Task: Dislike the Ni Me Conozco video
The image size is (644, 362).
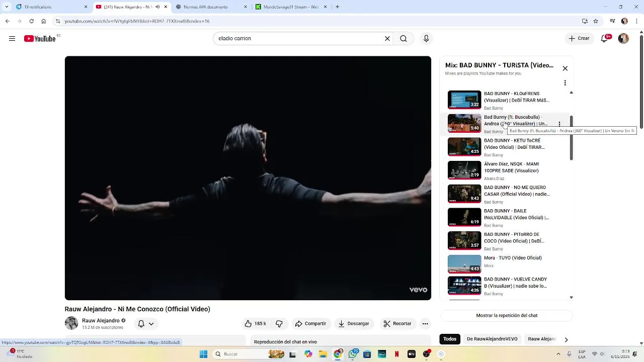Action: pos(279,324)
